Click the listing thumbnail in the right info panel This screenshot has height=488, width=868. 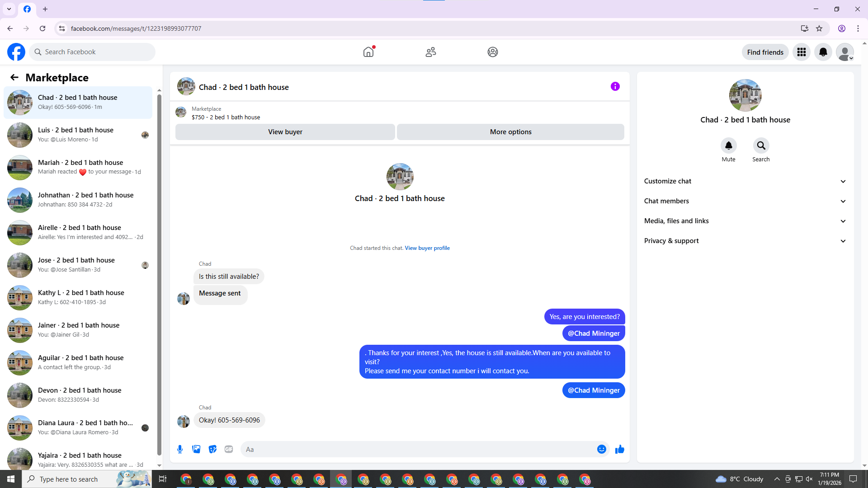coord(745,95)
